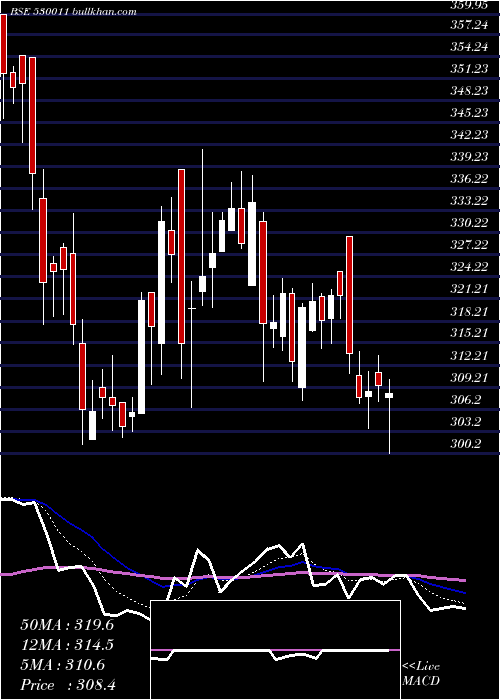Click the 309.21 price axis label
This screenshot has width=500, height=700.
tap(469, 378)
